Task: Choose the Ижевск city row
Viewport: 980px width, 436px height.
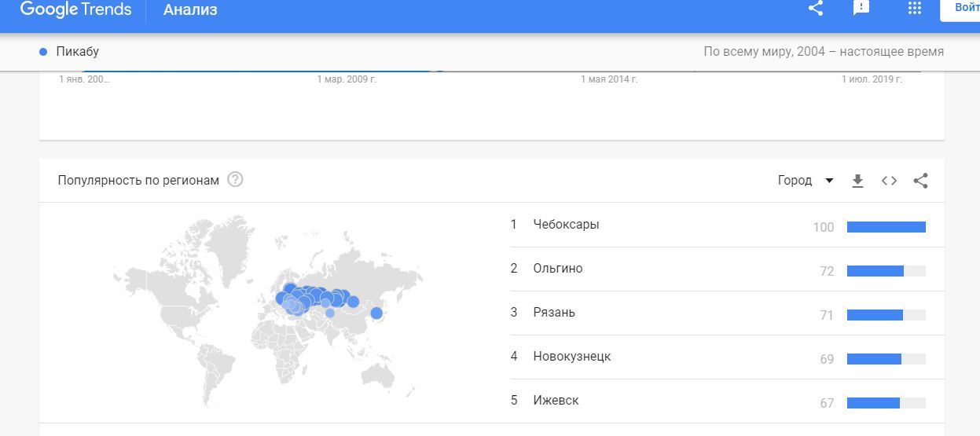Action: tap(556, 401)
